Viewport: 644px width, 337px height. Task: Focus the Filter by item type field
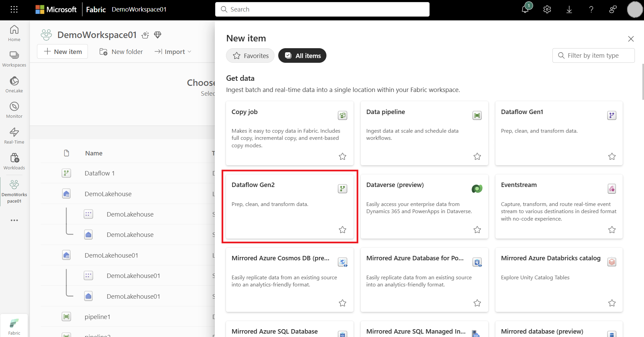pos(593,56)
